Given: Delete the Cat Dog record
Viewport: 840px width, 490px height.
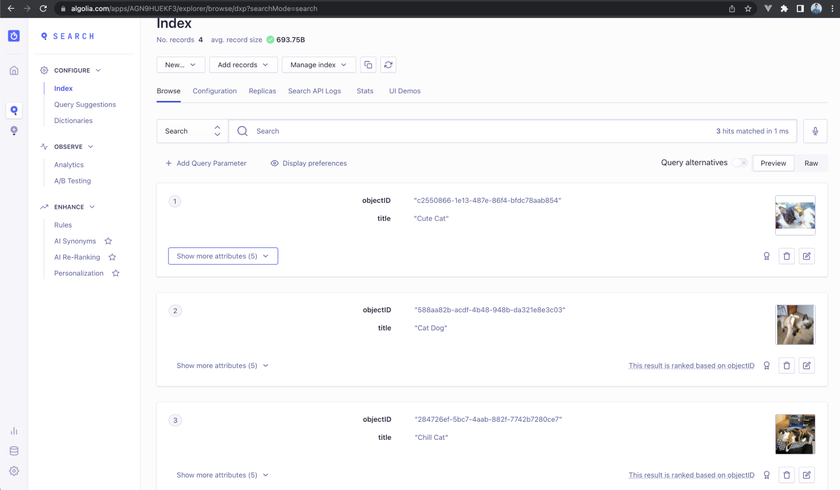Looking at the screenshot, I should 786,366.
